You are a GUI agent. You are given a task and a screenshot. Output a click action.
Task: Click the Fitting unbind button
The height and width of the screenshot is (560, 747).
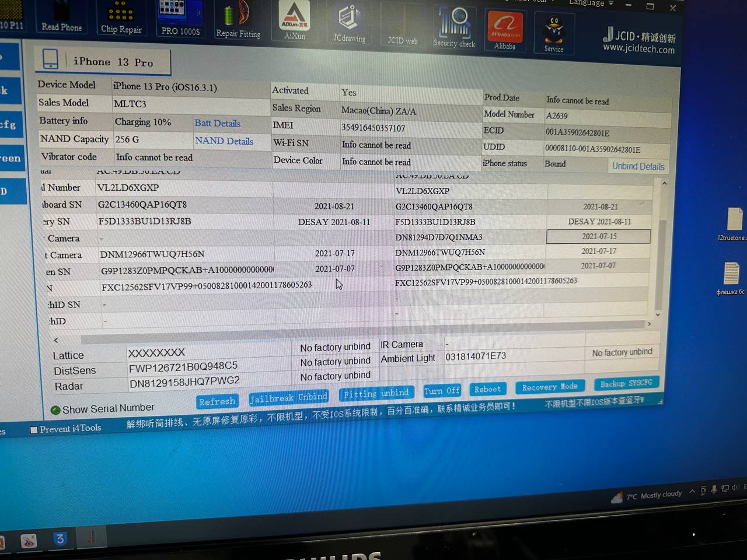point(376,394)
